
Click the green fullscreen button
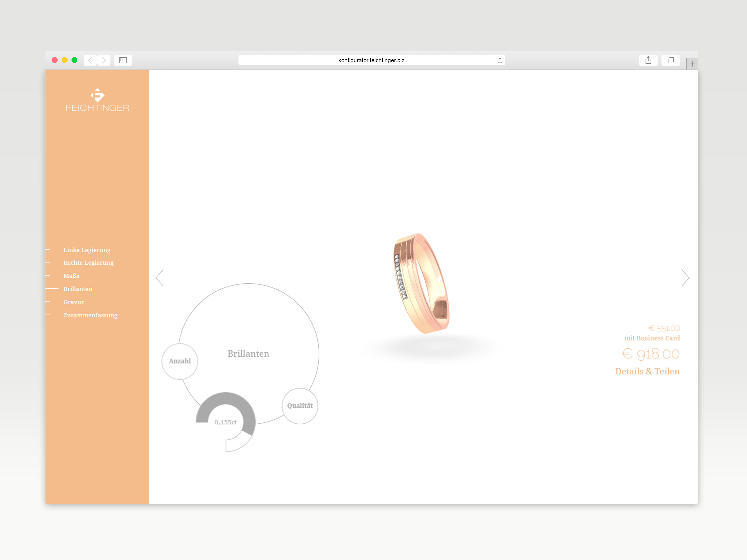pos(74,60)
